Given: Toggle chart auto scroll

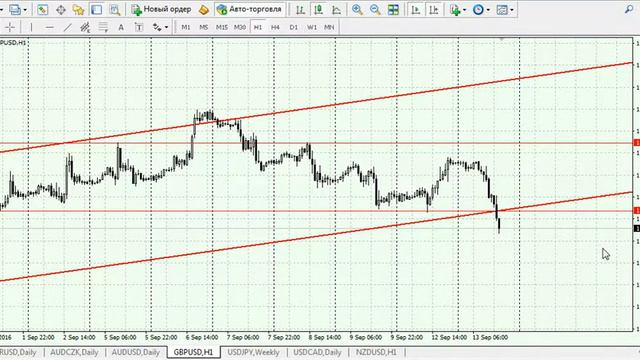Looking at the screenshot, I should click(416, 9).
